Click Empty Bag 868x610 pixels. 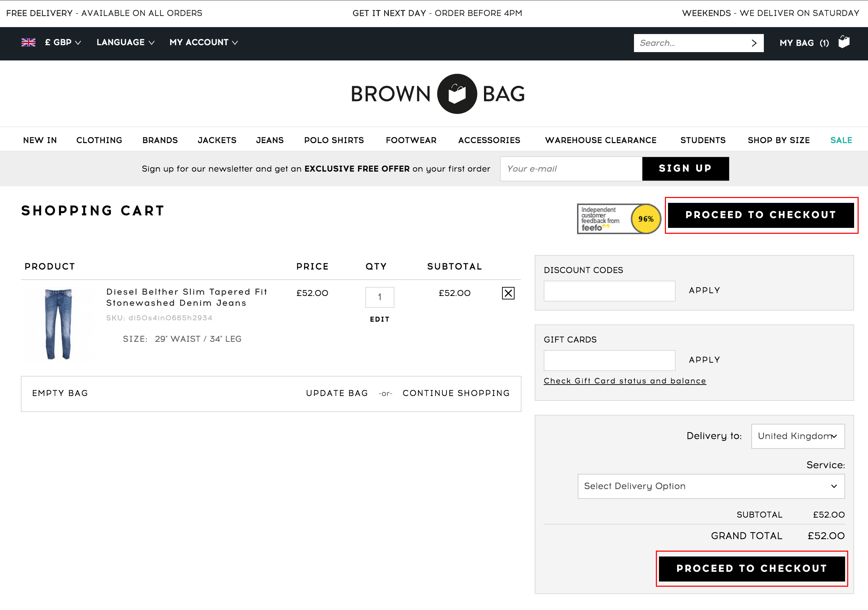coord(60,393)
